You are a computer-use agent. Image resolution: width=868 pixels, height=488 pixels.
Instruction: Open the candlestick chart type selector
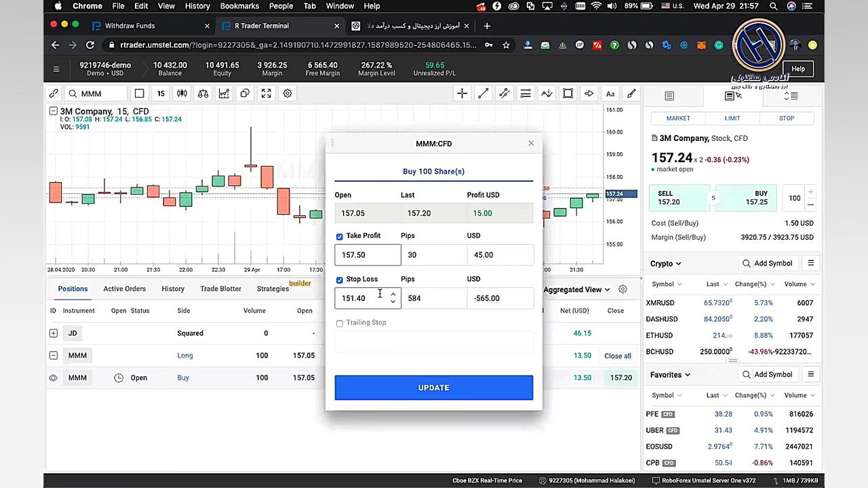pos(182,94)
